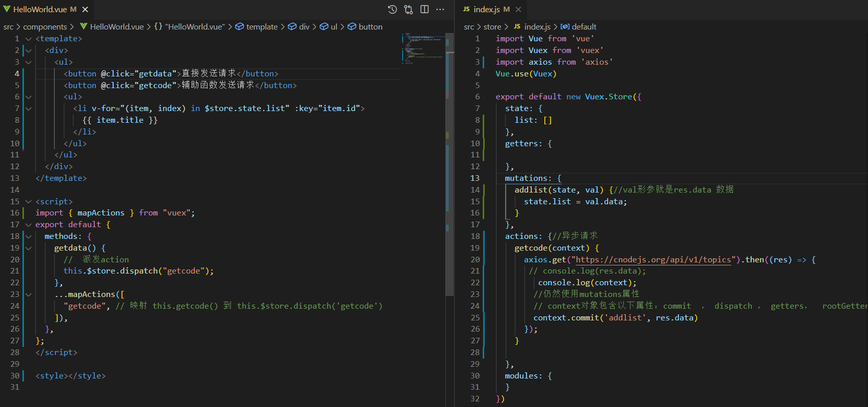Click cube icon before template breadcrumb

(240, 26)
